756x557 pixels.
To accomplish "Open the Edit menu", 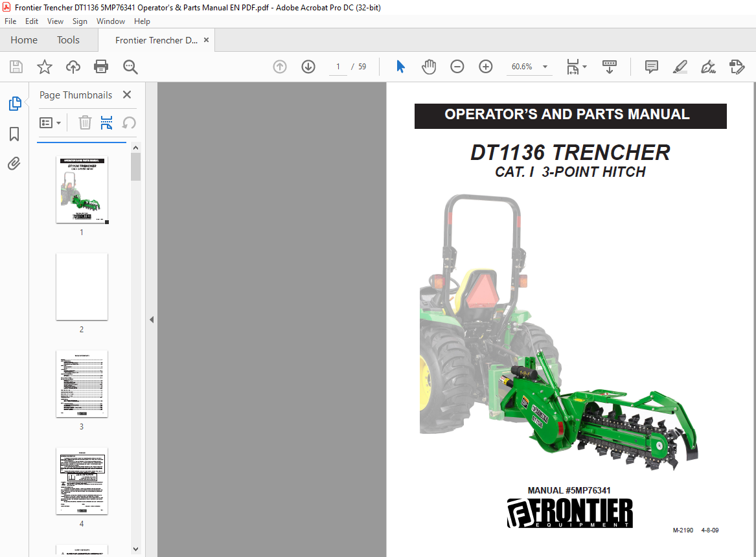I will click(x=32, y=21).
